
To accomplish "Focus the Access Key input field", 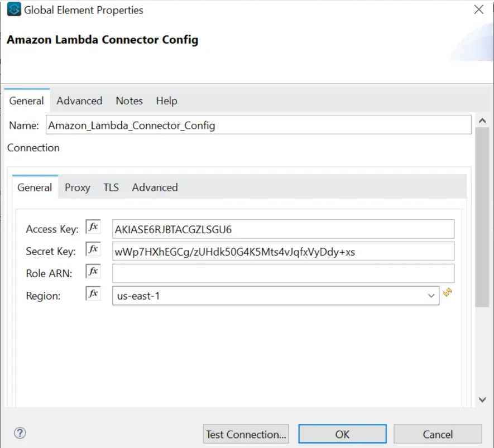I will coord(283,229).
